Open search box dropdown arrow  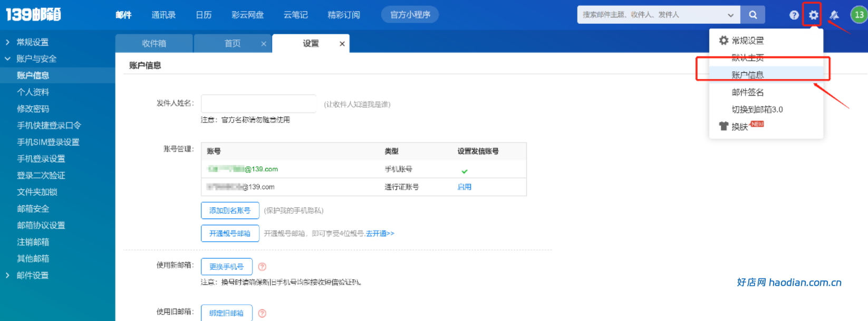(730, 15)
